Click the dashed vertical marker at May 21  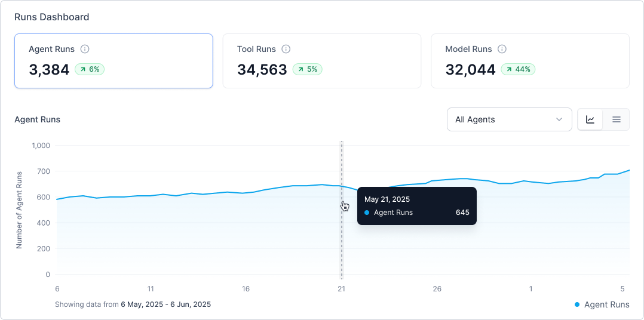[342, 251]
